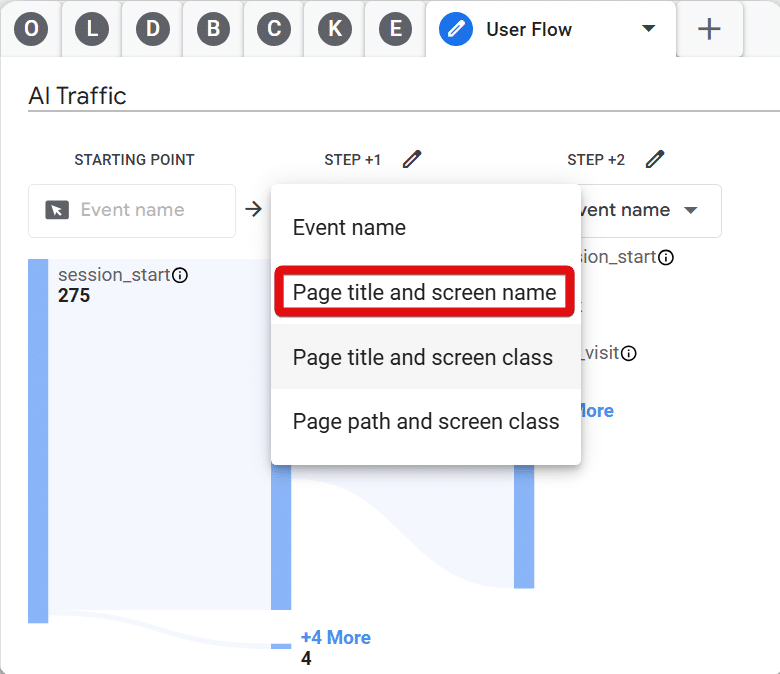Add a new tab with the plus button

709,29
